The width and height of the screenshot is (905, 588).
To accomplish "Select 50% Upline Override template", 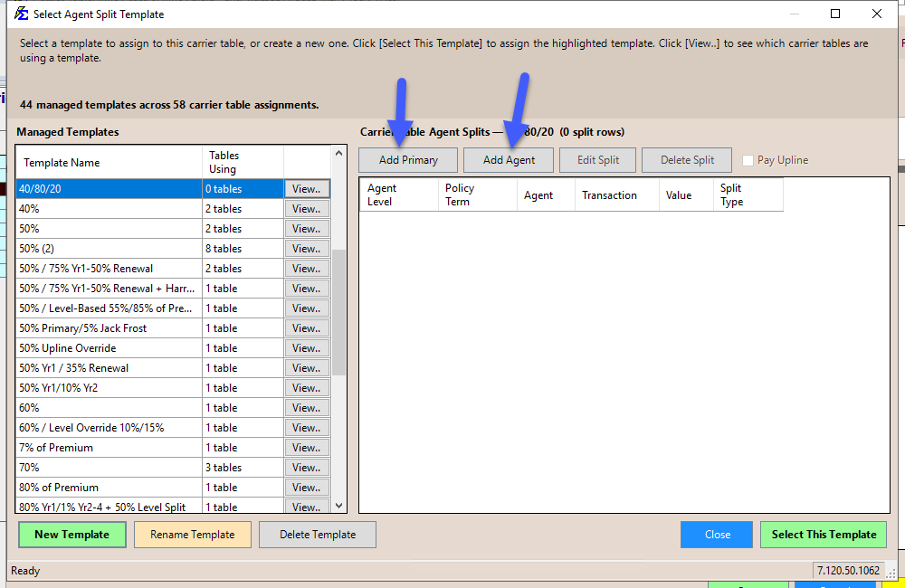I will tap(109, 348).
